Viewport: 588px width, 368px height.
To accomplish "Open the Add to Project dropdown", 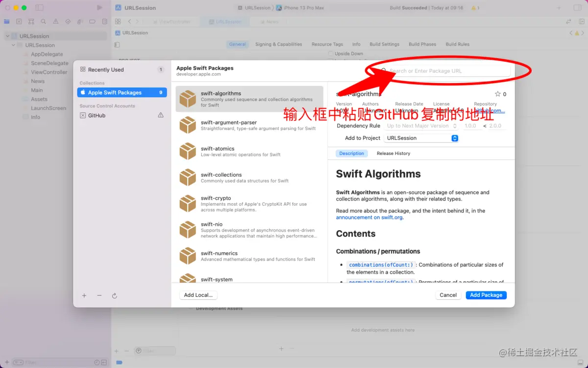I will (421, 138).
